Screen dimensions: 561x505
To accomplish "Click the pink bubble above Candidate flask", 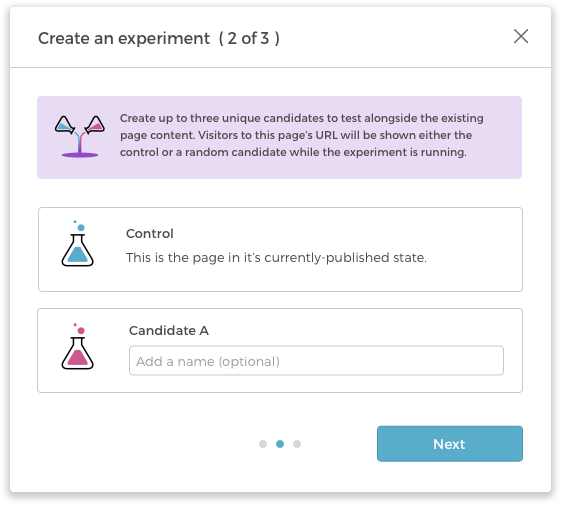I will pos(81,330).
